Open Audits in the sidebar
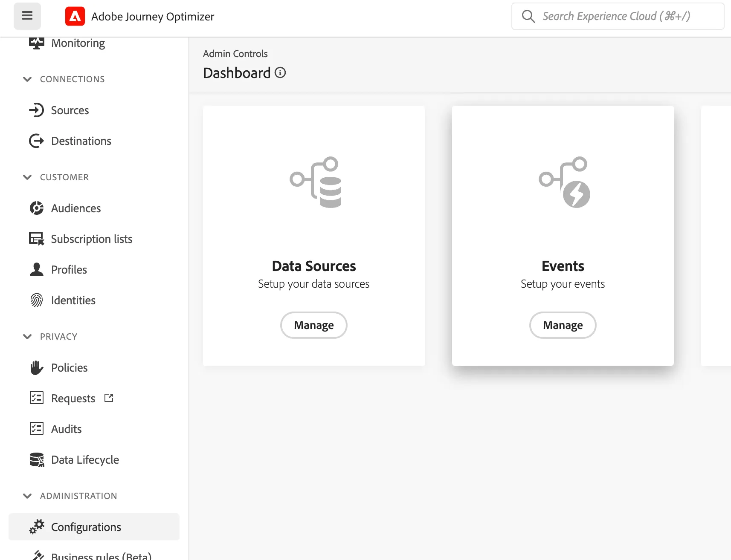The image size is (731, 560). click(67, 429)
